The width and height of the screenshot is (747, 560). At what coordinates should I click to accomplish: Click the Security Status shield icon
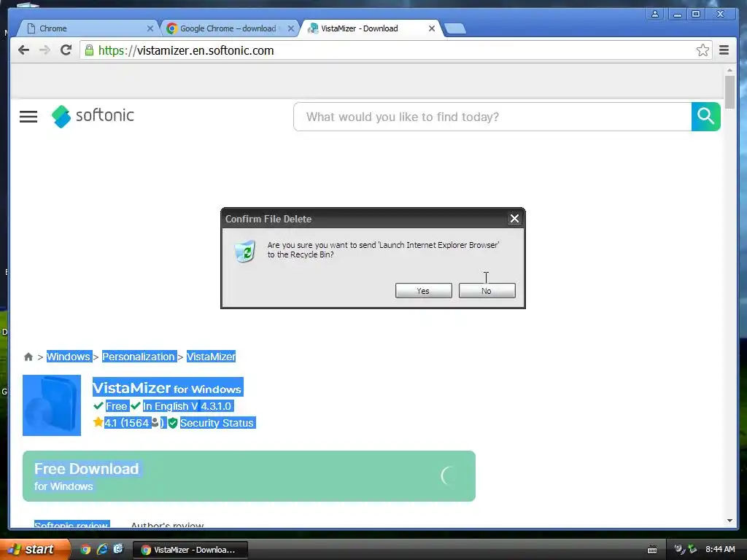pos(172,423)
